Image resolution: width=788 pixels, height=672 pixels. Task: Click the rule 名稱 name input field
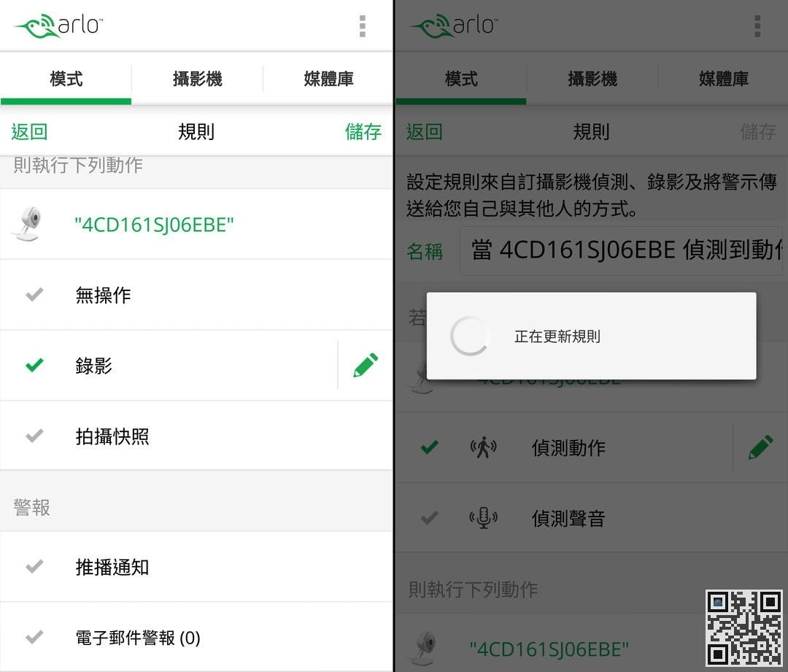point(621,250)
